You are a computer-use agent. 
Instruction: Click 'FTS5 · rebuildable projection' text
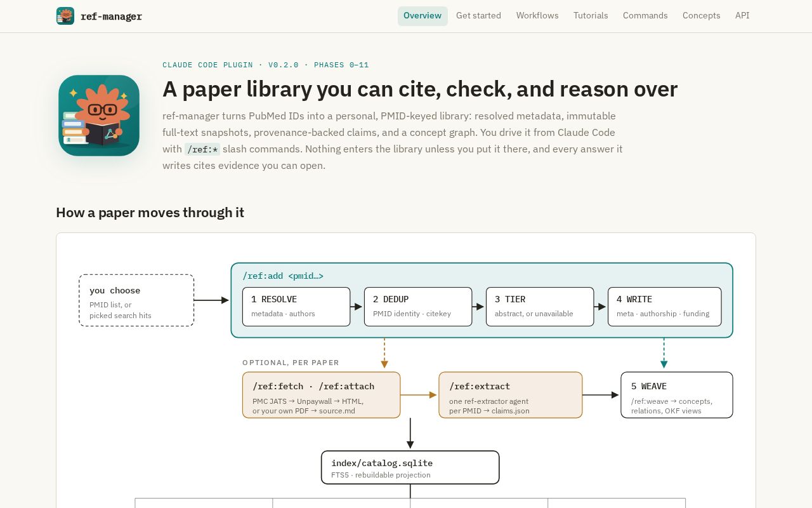381,475
